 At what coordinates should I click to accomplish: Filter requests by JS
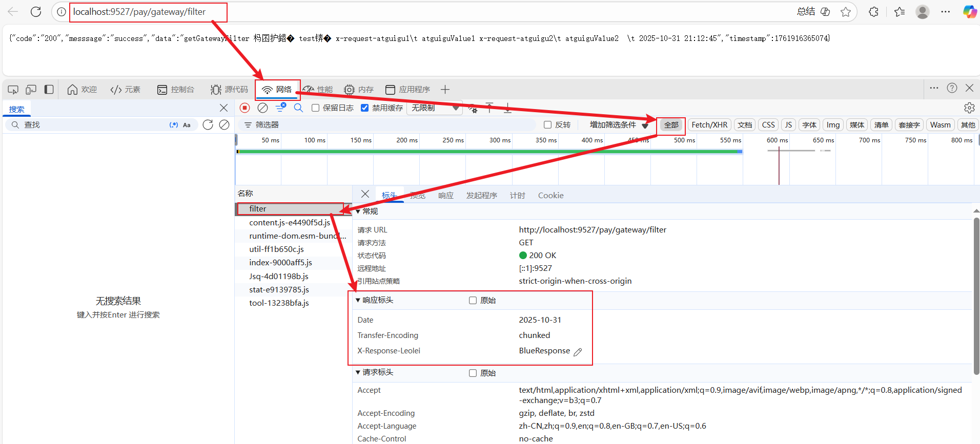[788, 125]
